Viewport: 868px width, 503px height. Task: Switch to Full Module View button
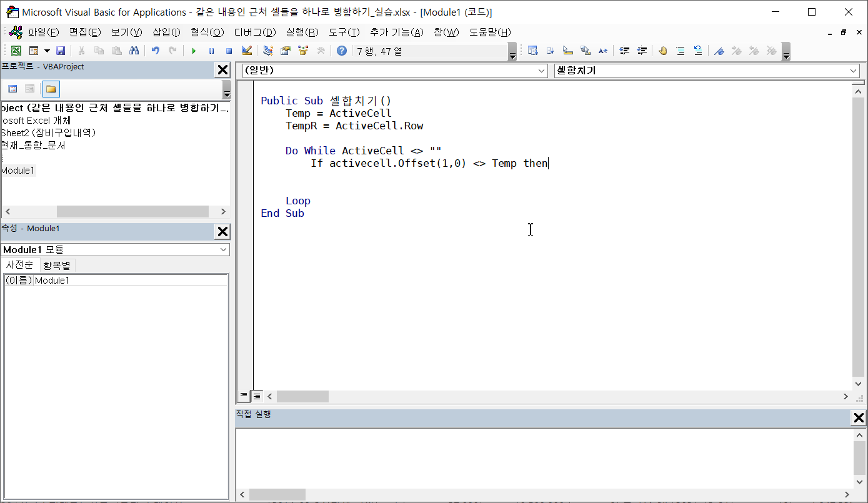tap(256, 396)
